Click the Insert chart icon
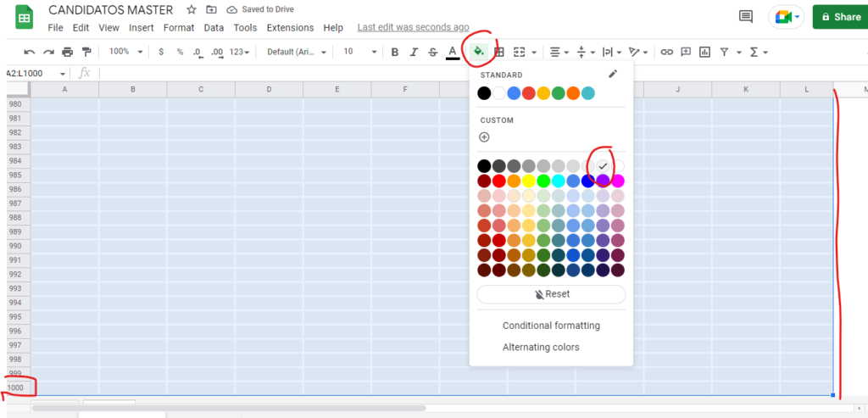Screen dimensions: 868x418 tap(704, 52)
